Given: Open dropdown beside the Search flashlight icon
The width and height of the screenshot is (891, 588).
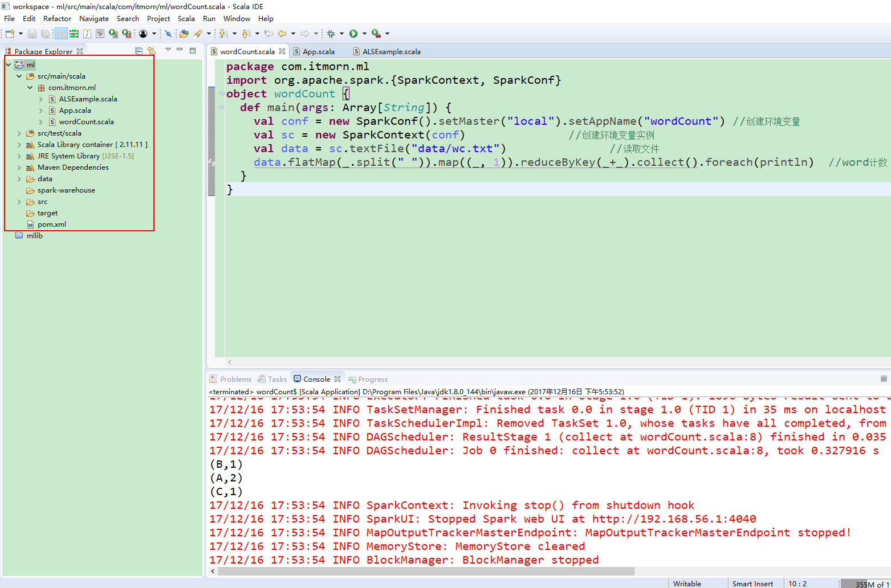Looking at the screenshot, I should tap(209, 34).
